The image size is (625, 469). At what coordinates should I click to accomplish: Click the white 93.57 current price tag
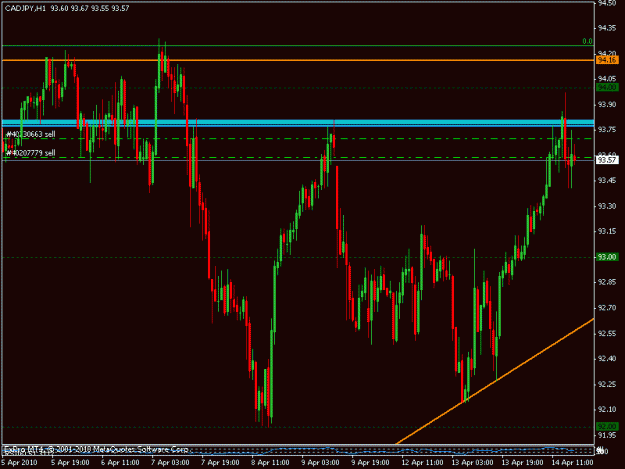tap(607, 160)
